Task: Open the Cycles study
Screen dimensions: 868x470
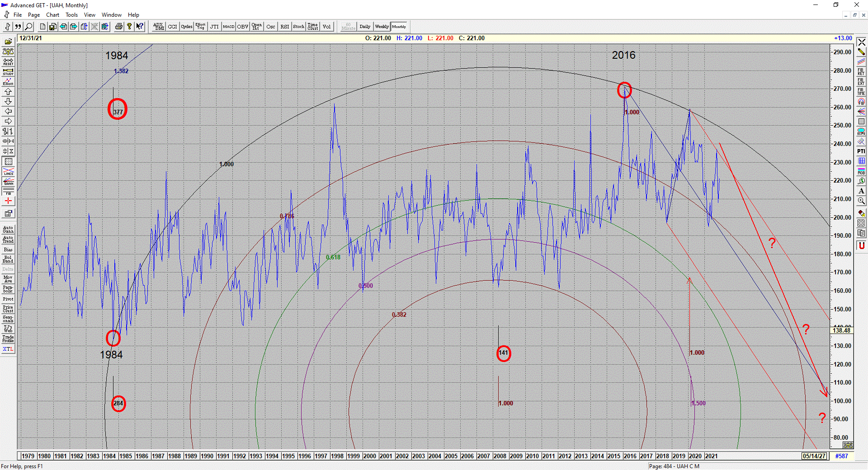Action: pyautogui.click(x=186, y=27)
